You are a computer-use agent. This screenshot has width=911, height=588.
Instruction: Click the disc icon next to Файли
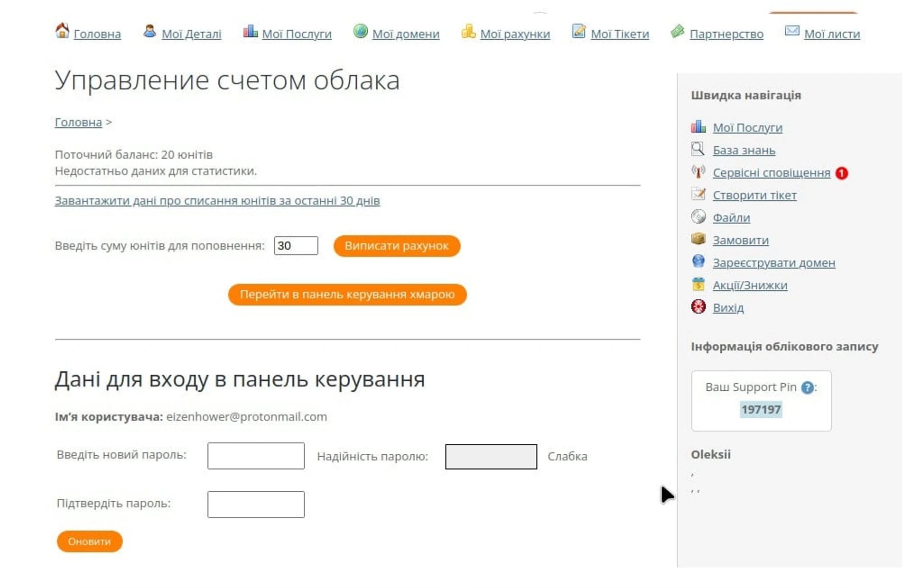(698, 217)
